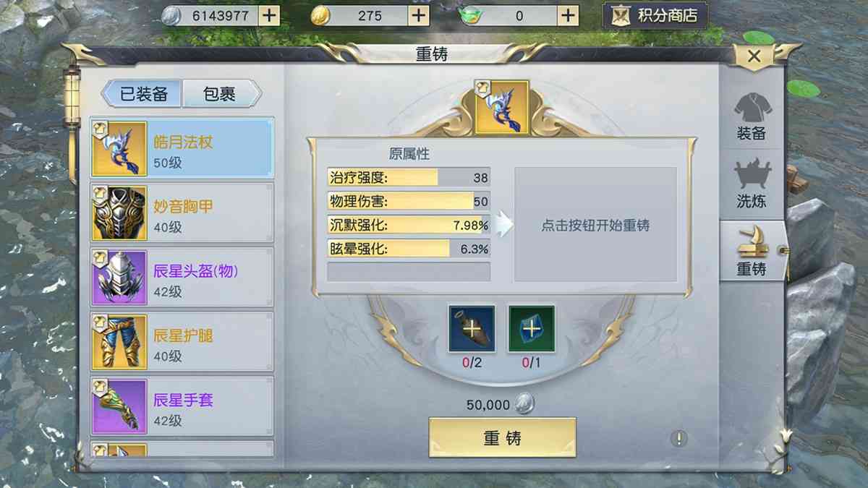Image resolution: width=868 pixels, height=488 pixels.
Task: Select 皓月法杖 staff in equipment list
Action: pyautogui.click(x=182, y=149)
